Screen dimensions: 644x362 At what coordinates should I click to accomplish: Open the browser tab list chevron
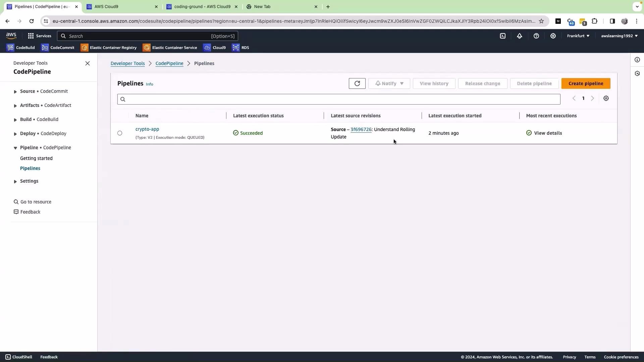(637, 6)
